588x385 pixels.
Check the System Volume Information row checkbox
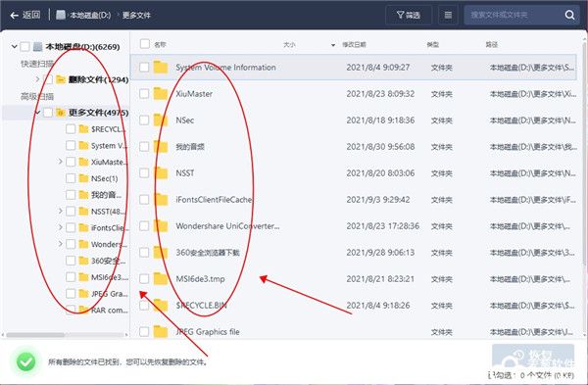pyautogui.click(x=144, y=67)
